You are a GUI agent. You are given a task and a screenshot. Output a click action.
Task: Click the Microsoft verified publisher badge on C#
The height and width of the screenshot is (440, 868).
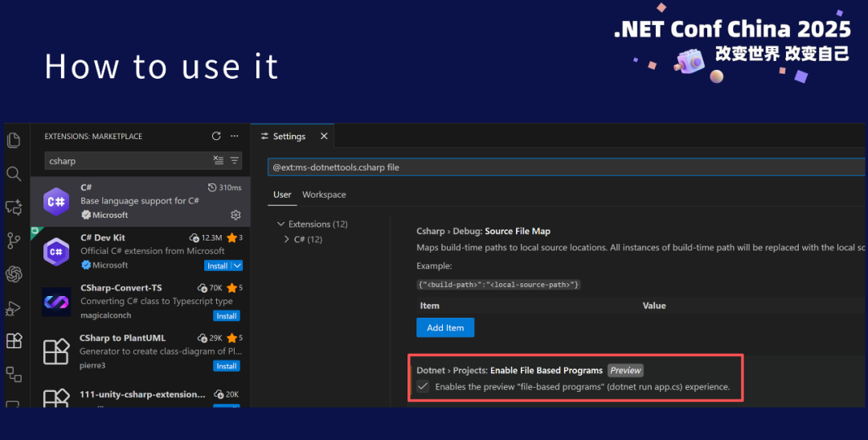86,215
